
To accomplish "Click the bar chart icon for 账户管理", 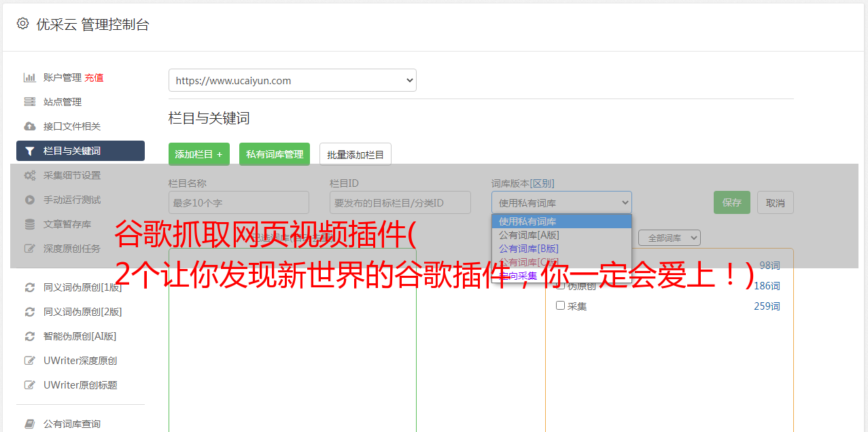I will [x=29, y=77].
